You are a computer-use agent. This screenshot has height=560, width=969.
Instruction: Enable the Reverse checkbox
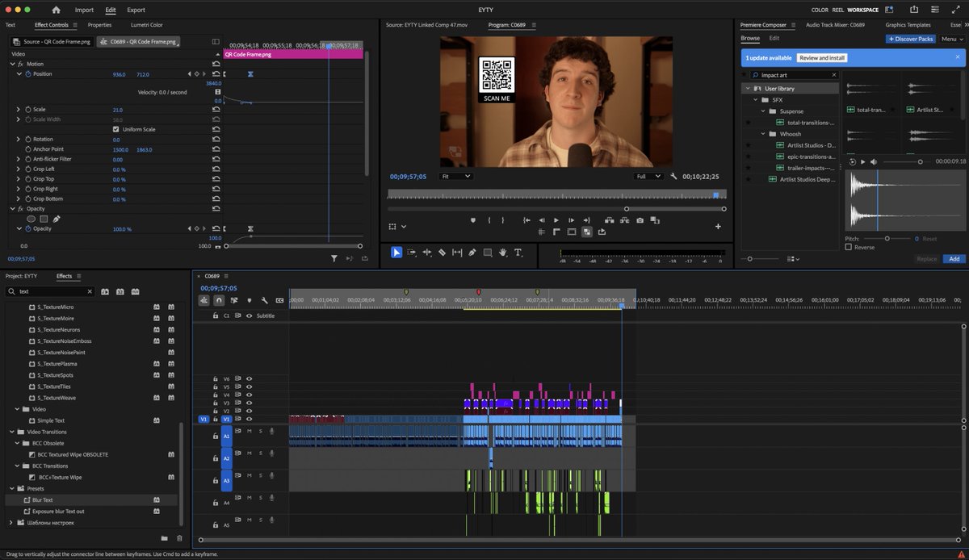click(x=848, y=248)
